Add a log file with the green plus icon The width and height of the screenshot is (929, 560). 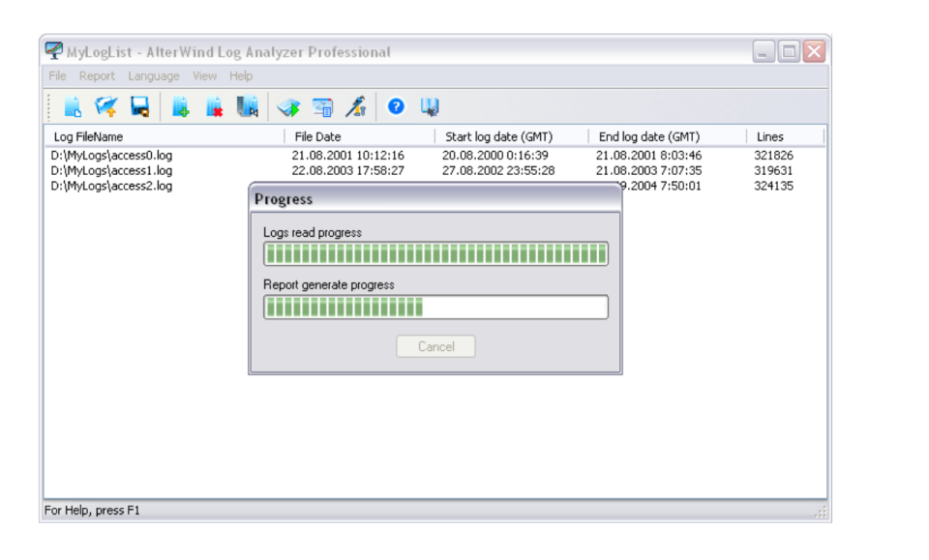coord(180,107)
